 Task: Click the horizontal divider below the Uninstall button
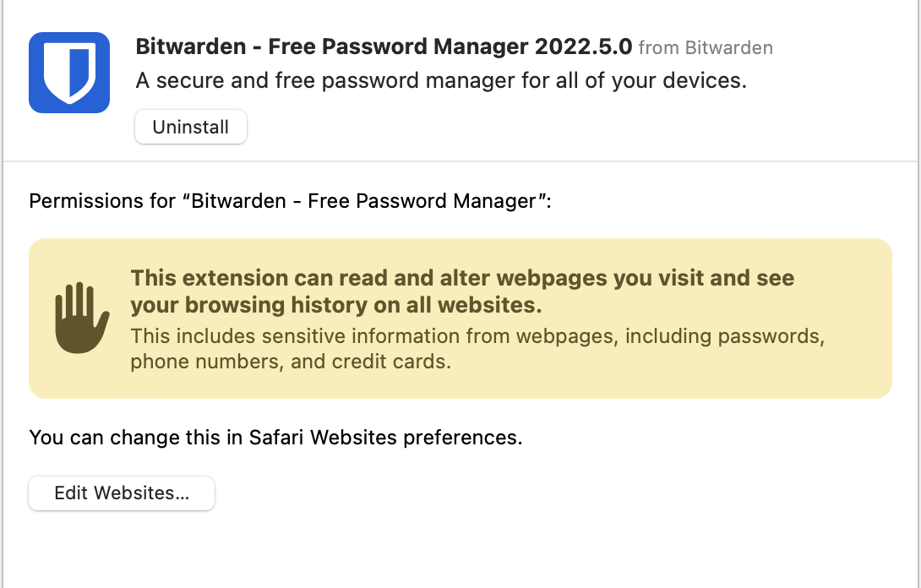[x=460, y=161]
